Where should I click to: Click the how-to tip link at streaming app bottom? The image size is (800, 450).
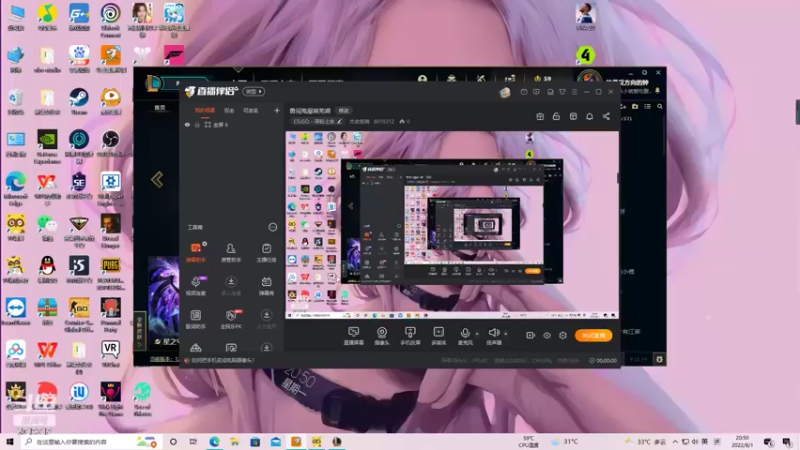222,360
